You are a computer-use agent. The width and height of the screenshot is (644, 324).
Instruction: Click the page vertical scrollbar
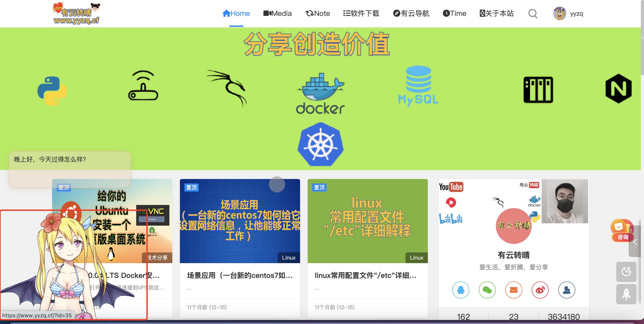tap(642, 38)
